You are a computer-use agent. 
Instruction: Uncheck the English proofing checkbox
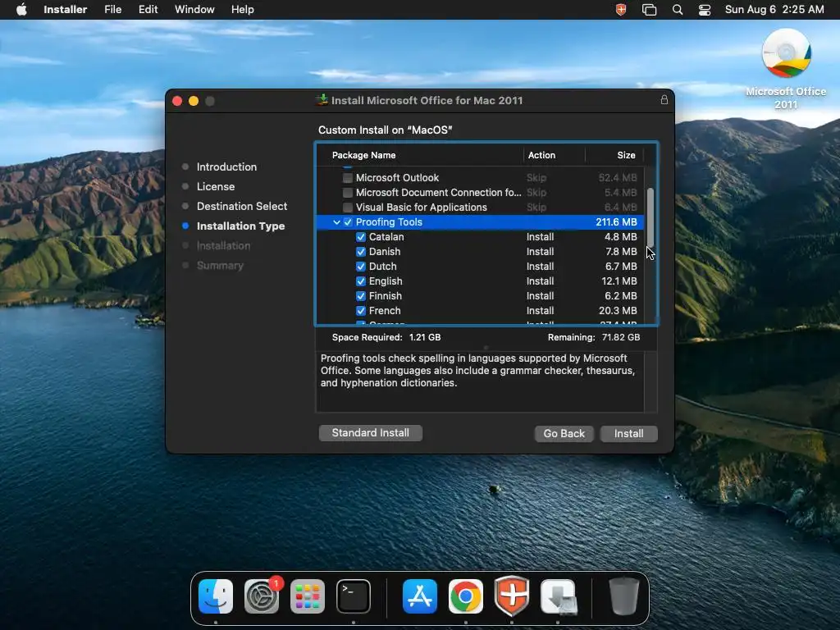tap(361, 281)
